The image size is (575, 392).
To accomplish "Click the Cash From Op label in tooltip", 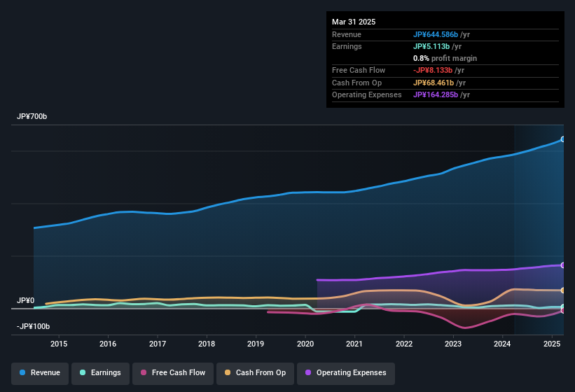I will tap(356, 83).
